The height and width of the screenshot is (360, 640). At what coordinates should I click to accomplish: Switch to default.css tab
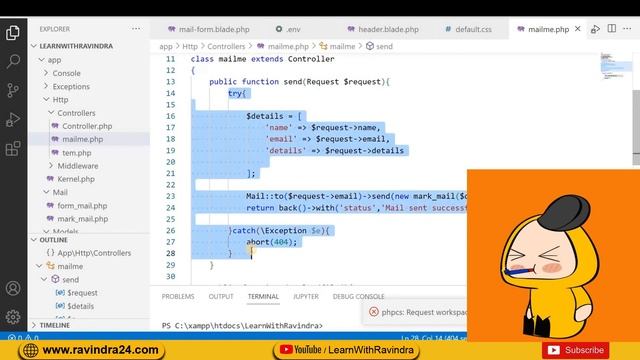coord(468,29)
